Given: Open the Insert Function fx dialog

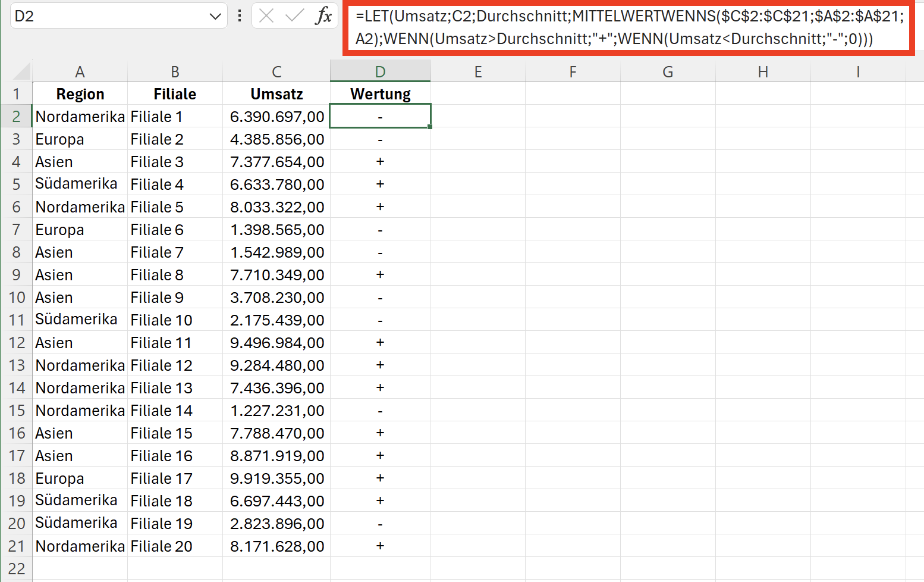Looking at the screenshot, I should [323, 16].
